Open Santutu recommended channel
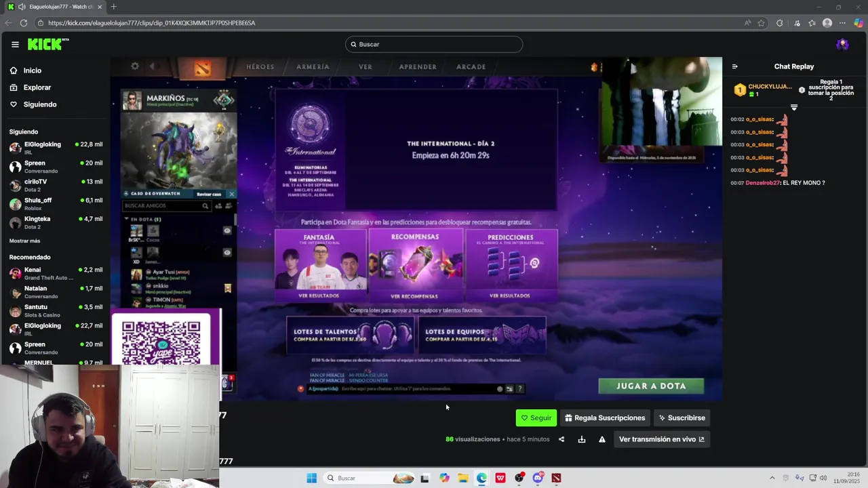The height and width of the screenshot is (488, 868). pyautogui.click(x=56, y=310)
